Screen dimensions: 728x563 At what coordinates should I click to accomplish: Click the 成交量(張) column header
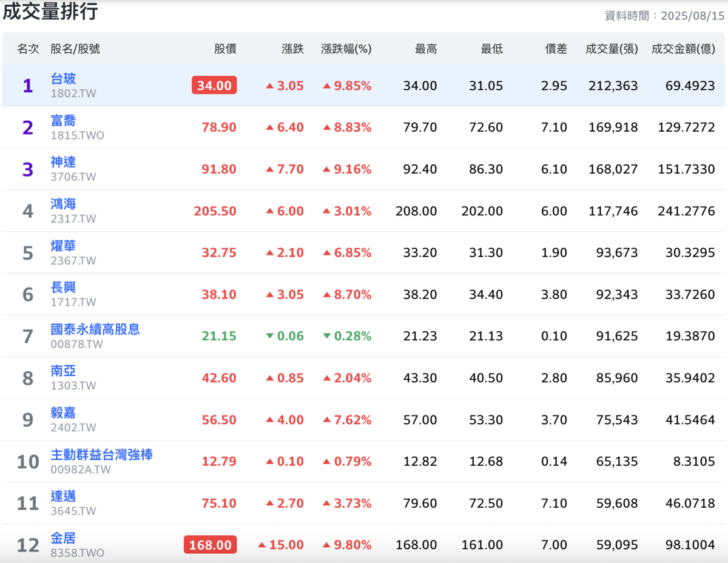click(612, 49)
